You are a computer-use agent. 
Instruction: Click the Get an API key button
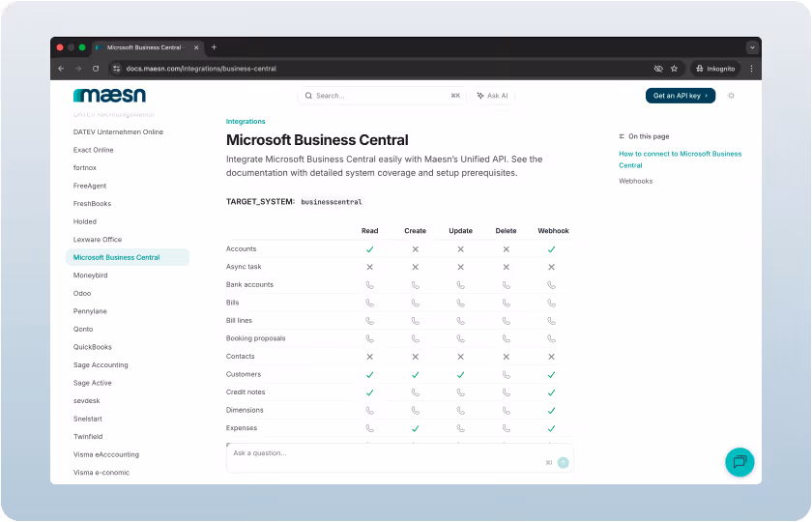tap(681, 96)
